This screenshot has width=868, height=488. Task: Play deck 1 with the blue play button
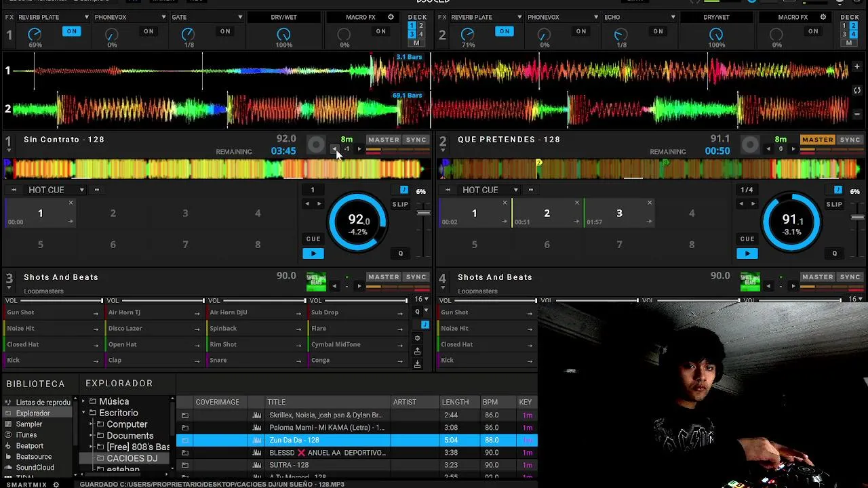pyautogui.click(x=313, y=253)
